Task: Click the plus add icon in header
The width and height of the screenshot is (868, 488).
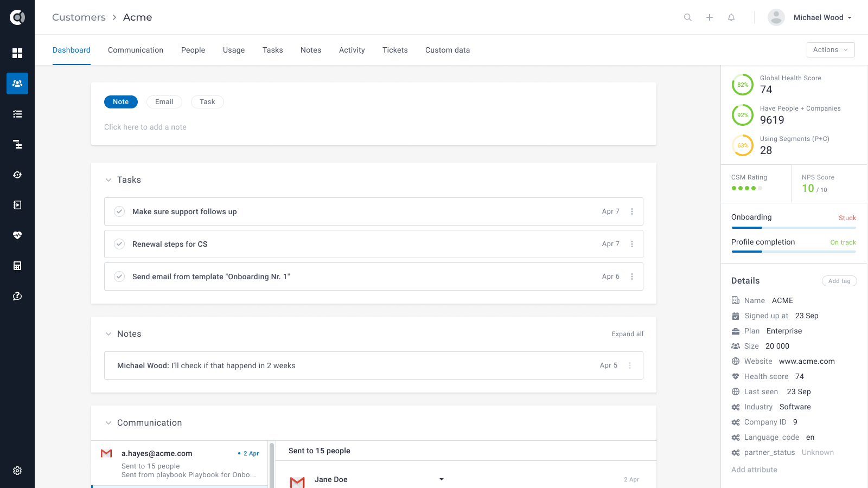Action: coord(710,17)
